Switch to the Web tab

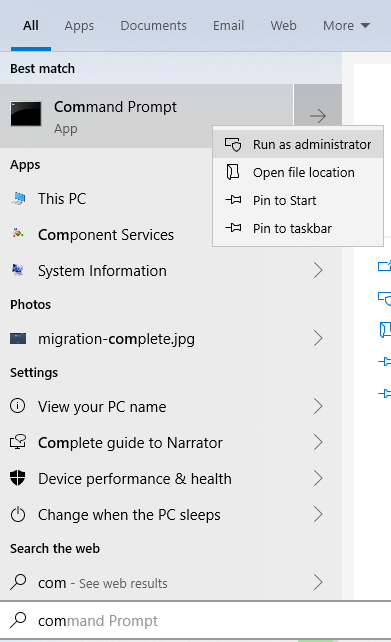(x=283, y=25)
